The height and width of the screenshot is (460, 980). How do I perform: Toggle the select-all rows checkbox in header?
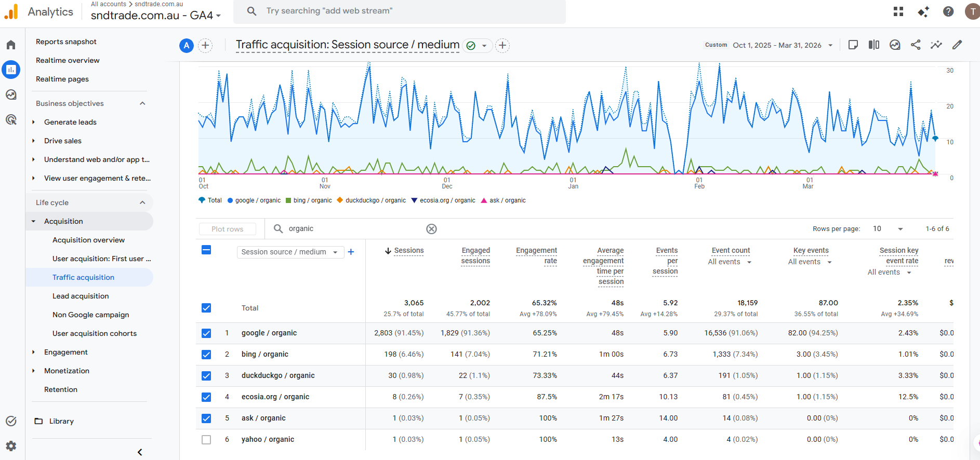[206, 250]
